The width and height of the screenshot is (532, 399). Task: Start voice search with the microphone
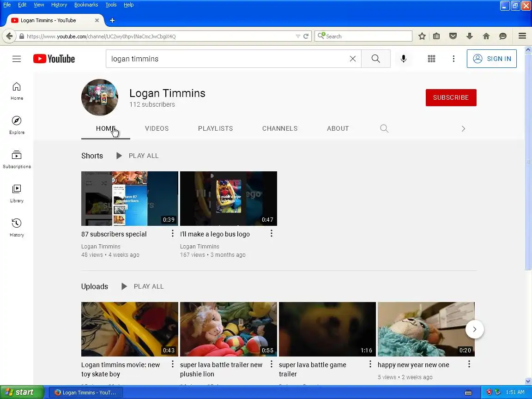point(404,59)
